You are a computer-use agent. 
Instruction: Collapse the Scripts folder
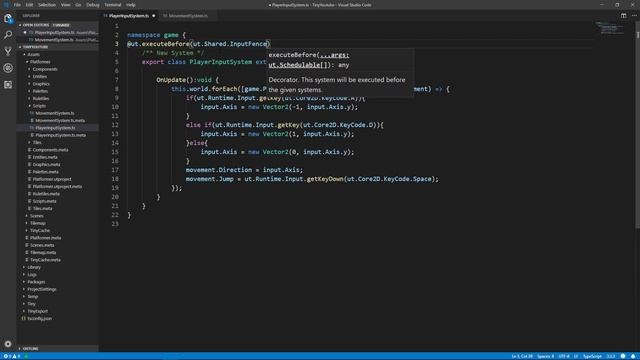pos(39,106)
